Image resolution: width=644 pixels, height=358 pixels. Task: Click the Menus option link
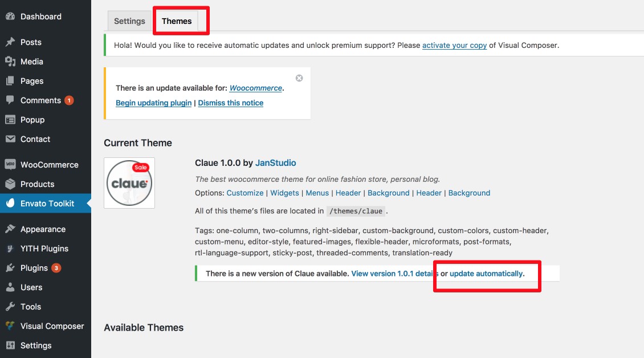pos(317,193)
